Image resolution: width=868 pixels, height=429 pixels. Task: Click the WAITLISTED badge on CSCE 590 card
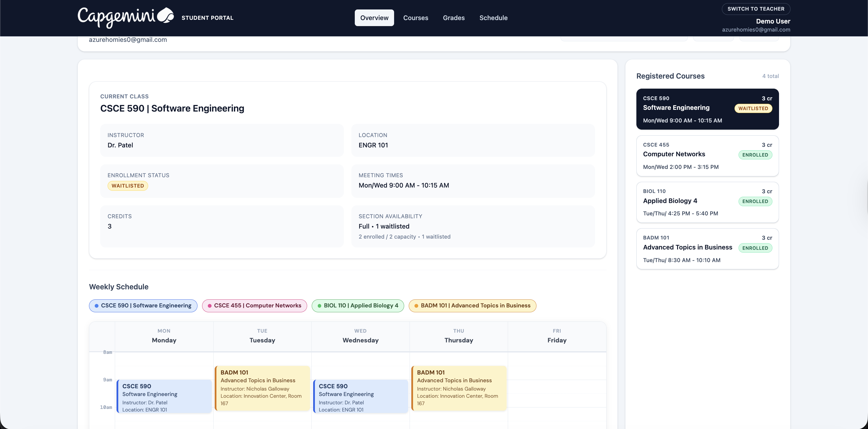click(x=753, y=108)
